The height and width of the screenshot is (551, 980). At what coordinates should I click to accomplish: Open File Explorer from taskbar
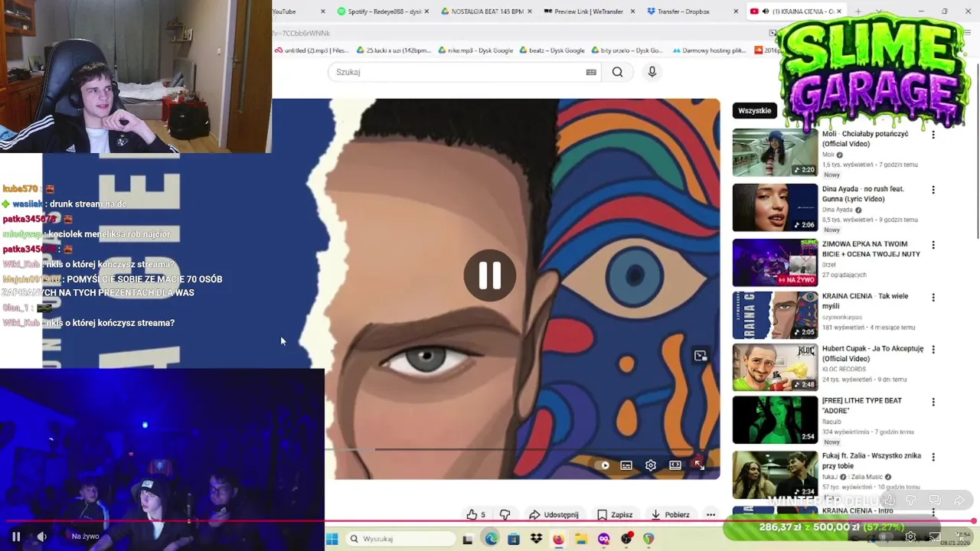pos(581,539)
